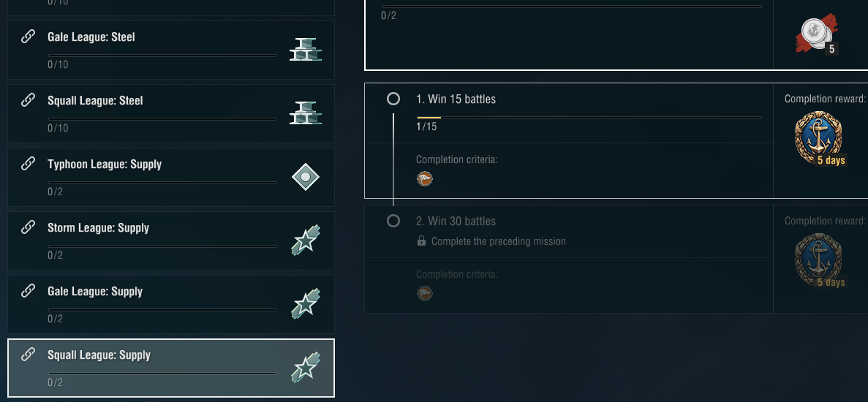Select the Win 15 battles stage circle
The width and height of the screenshot is (868, 402).
pos(393,99)
